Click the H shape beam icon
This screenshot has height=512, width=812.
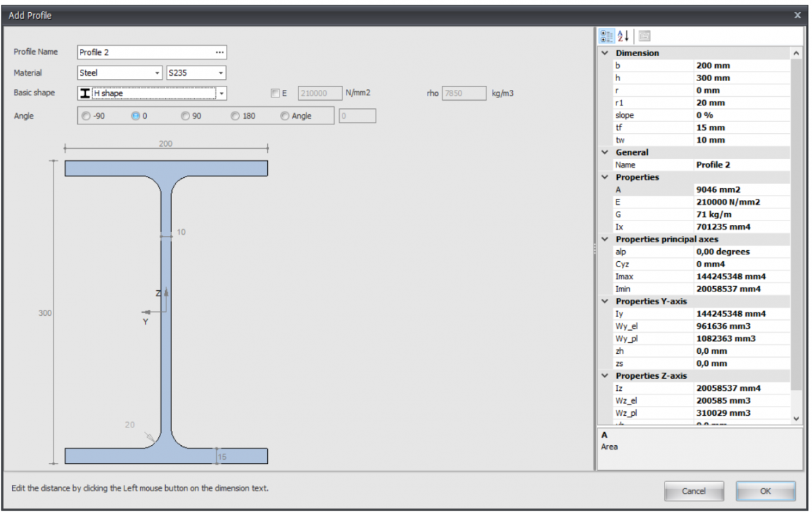85,93
